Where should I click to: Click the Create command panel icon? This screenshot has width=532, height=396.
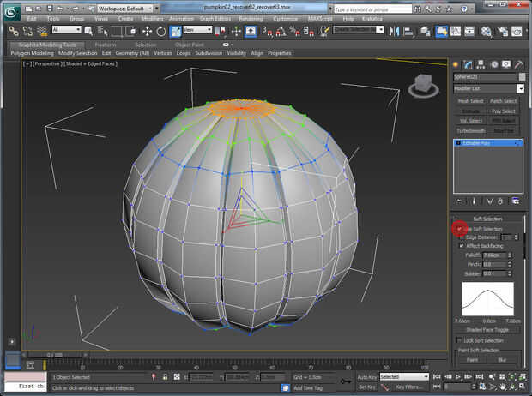coord(456,64)
